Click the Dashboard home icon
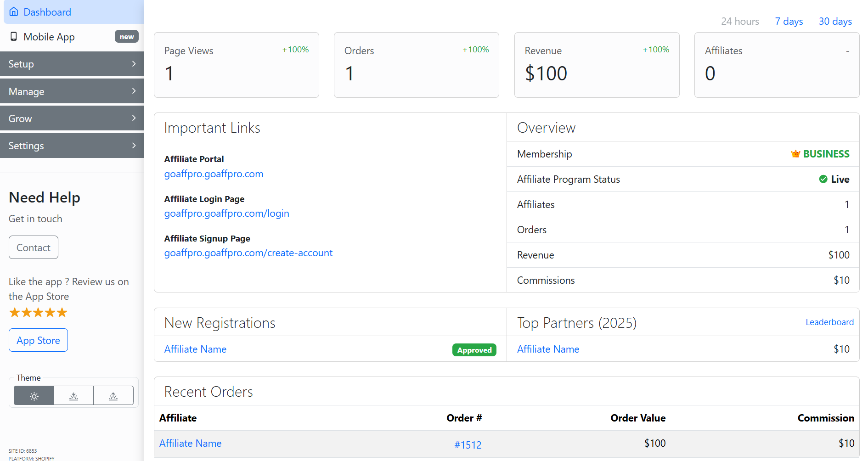Image resolution: width=868 pixels, height=461 pixels. (14, 12)
